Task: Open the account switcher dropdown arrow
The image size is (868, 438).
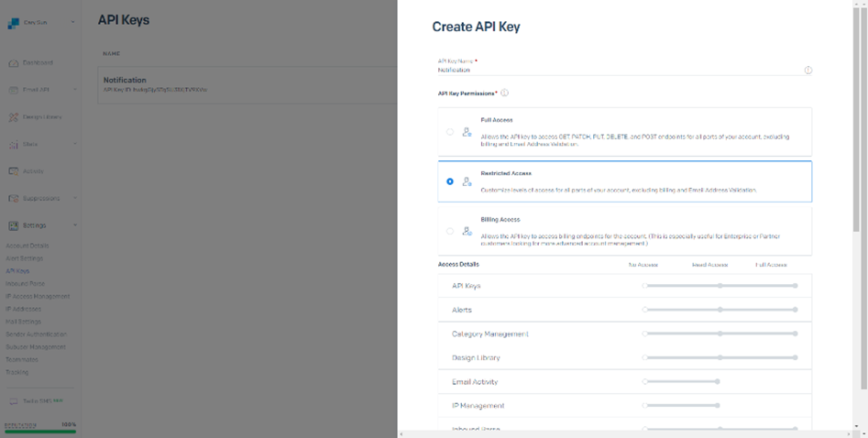Action: tap(73, 23)
